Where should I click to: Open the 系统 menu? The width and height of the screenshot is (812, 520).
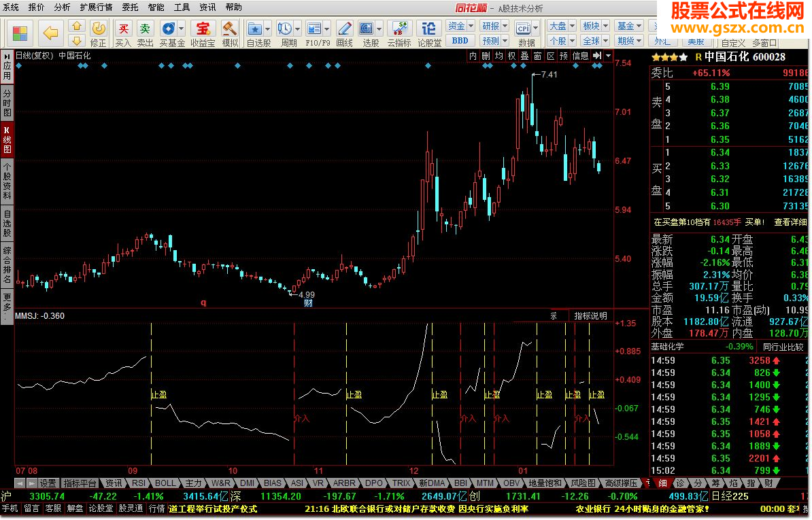coord(10,7)
